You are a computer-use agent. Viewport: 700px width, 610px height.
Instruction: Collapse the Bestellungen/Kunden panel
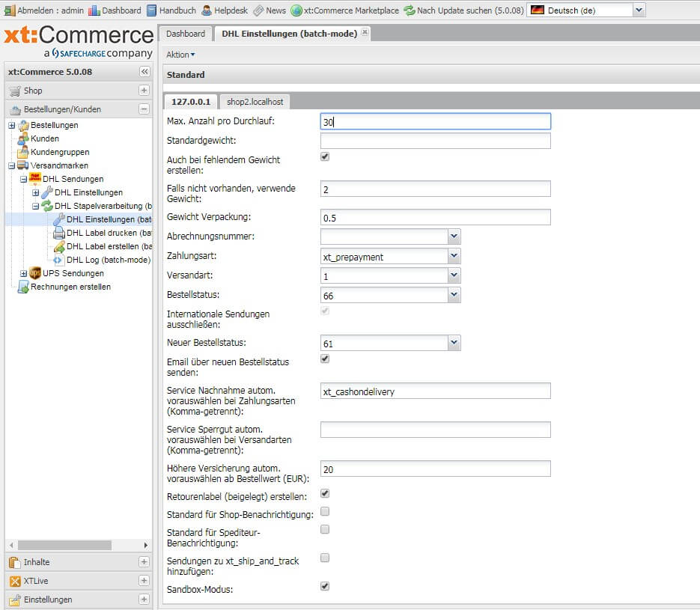point(144,109)
